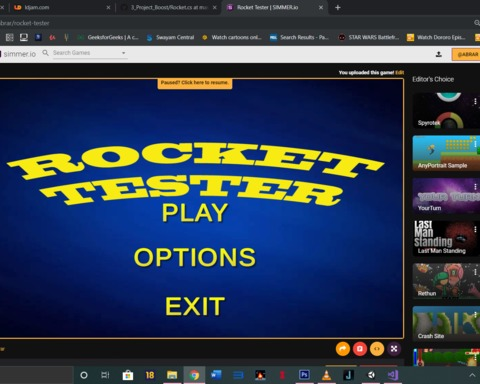Open the Swayam Central bookmark
The image size is (480, 384).
pyautogui.click(x=171, y=37)
